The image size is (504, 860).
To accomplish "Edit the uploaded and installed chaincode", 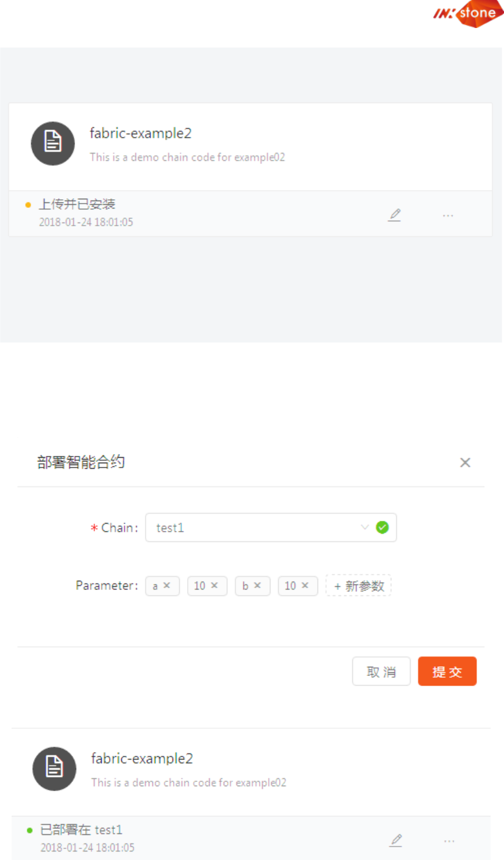I will [395, 215].
